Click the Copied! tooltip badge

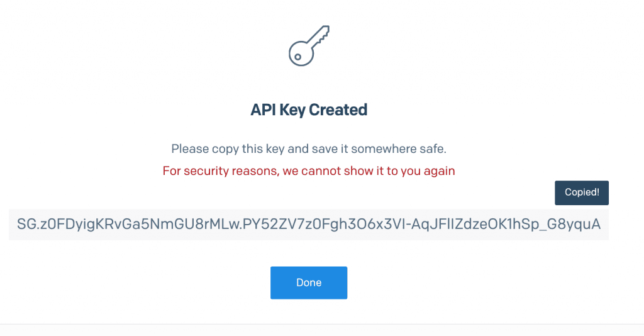[581, 193]
